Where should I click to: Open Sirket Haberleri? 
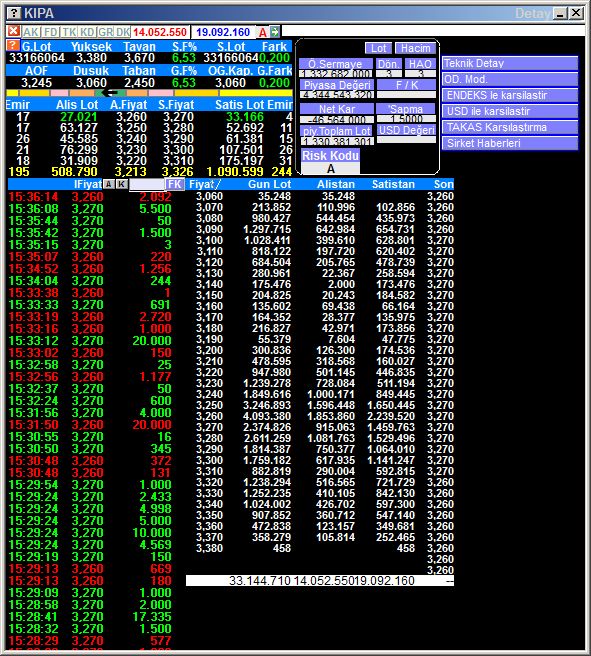510,143
